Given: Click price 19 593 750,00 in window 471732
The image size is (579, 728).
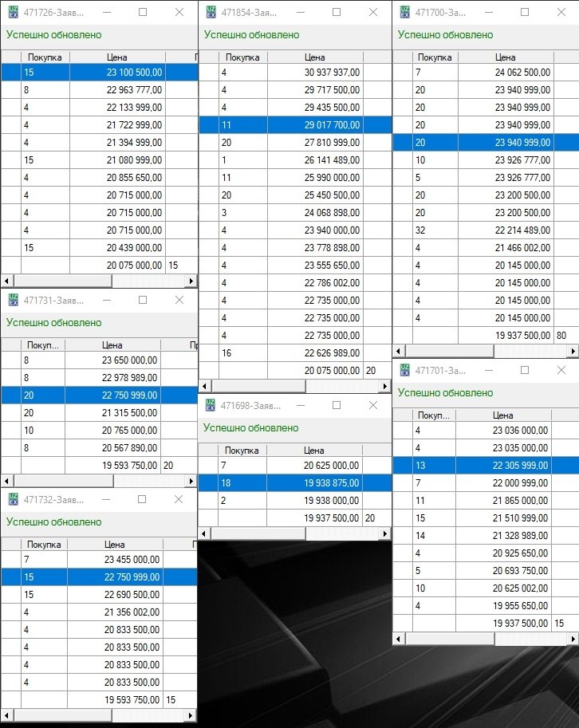Looking at the screenshot, I should click(115, 699).
